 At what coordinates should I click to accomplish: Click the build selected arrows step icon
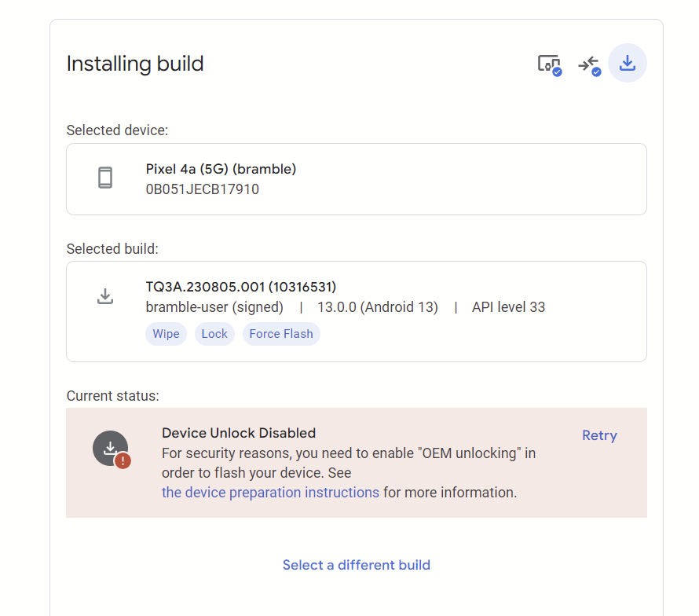tap(588, 64)
